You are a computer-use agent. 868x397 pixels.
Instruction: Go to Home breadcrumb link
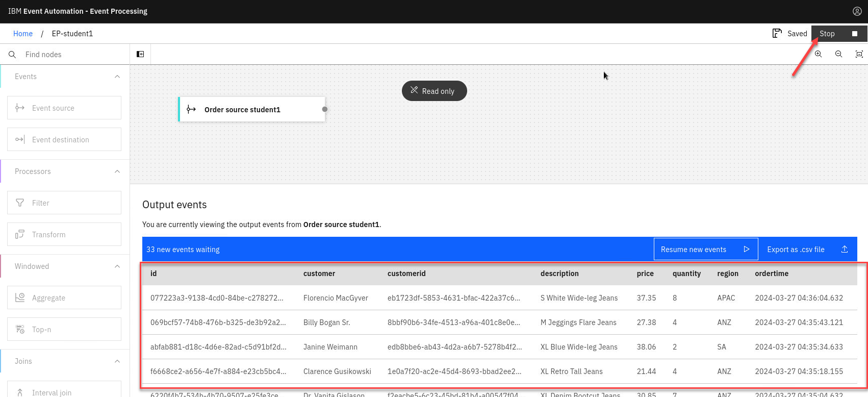tap(23, 34)
